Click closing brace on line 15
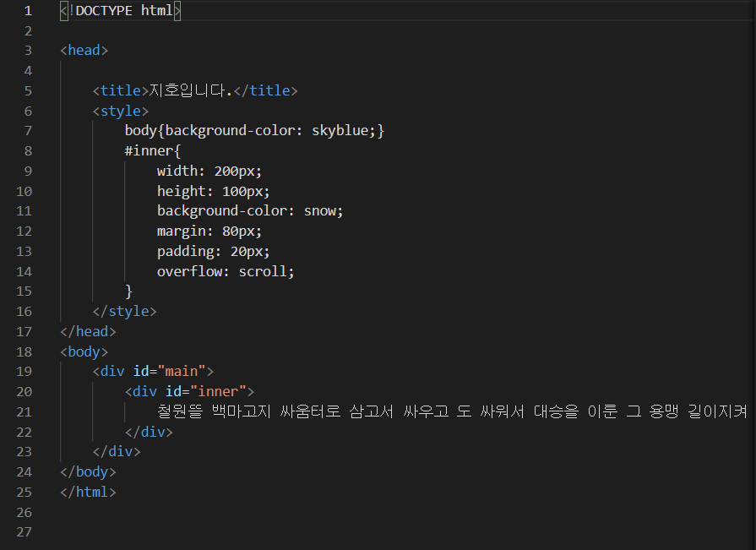The height and width of the screenshot is (550, 756). click(128, 291)
